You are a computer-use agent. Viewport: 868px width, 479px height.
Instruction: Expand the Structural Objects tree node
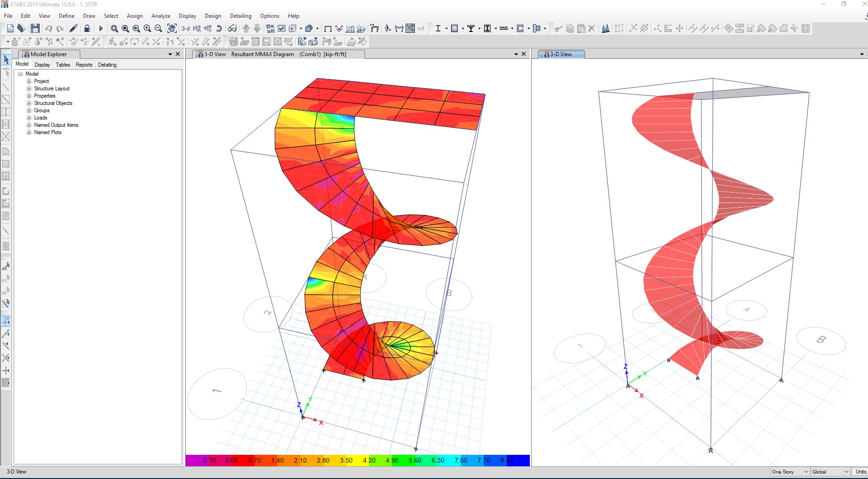[29, 103]
